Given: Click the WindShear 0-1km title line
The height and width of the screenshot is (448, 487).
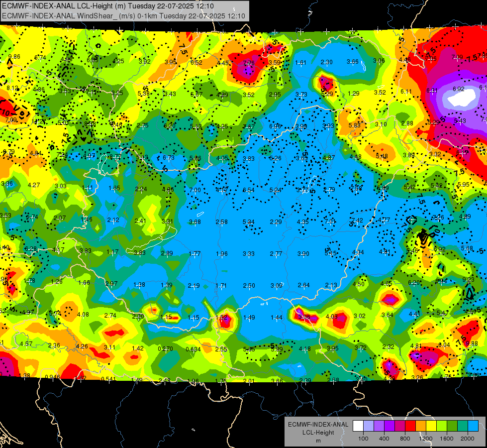Looking at the screenshot, I should click(x=123, y=15).
